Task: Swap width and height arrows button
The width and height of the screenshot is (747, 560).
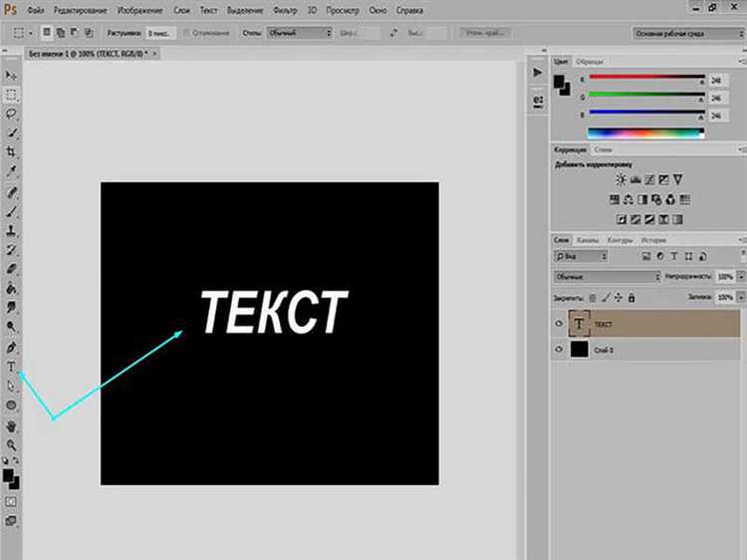Action: point(393,33)
